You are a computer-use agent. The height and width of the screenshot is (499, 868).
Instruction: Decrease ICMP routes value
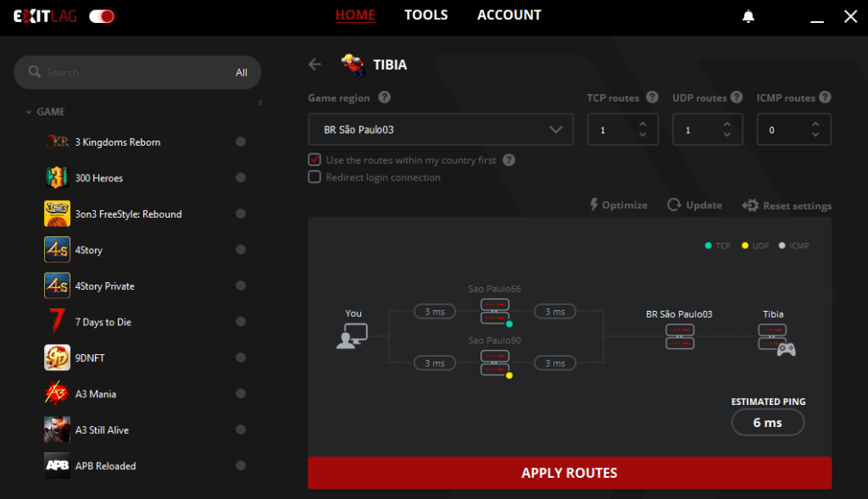coord(815,135)
